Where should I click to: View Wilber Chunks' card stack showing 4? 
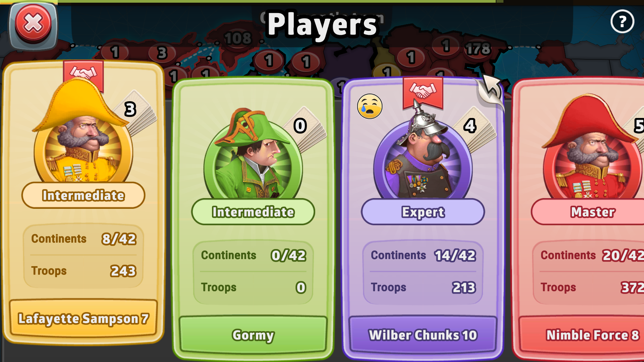click(x=475, y=129)
